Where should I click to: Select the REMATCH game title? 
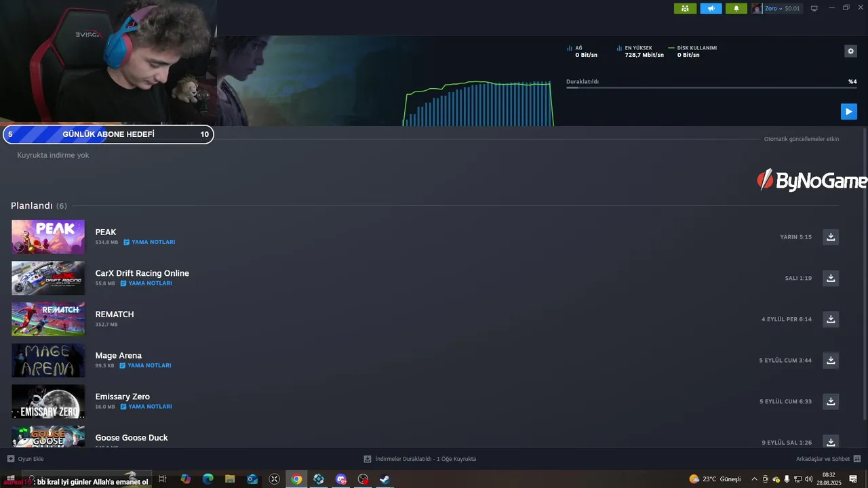115,314
